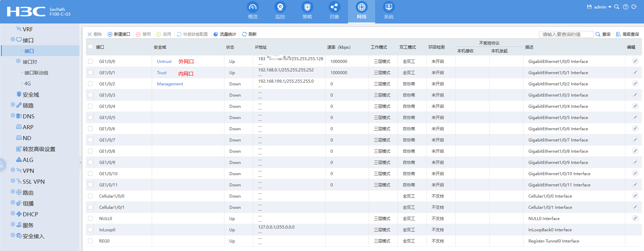Click the edit pencil icon for GE1/0/0
Screen dimensions: 644x251
[635, 61]
